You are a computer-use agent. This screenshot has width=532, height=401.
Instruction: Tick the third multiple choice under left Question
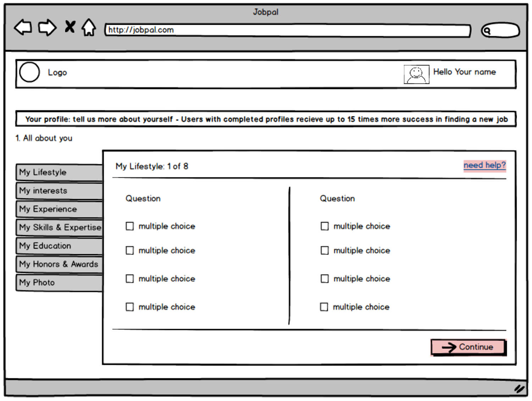[130, 279]
